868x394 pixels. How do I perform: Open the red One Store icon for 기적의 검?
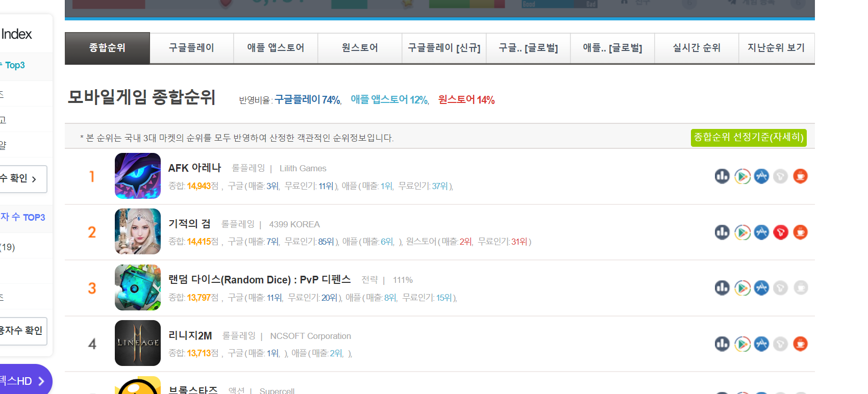pyautogui.click(x=780, y=232)
